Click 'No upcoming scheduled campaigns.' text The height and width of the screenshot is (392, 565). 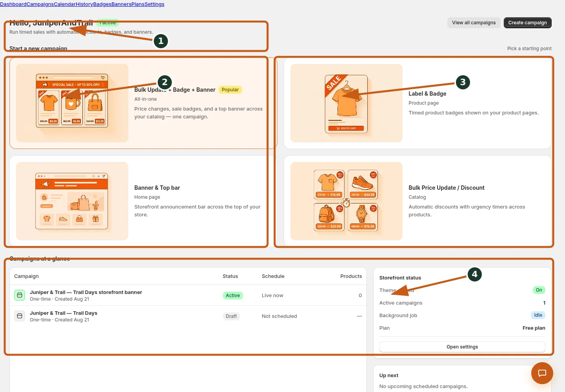[423, 387]
